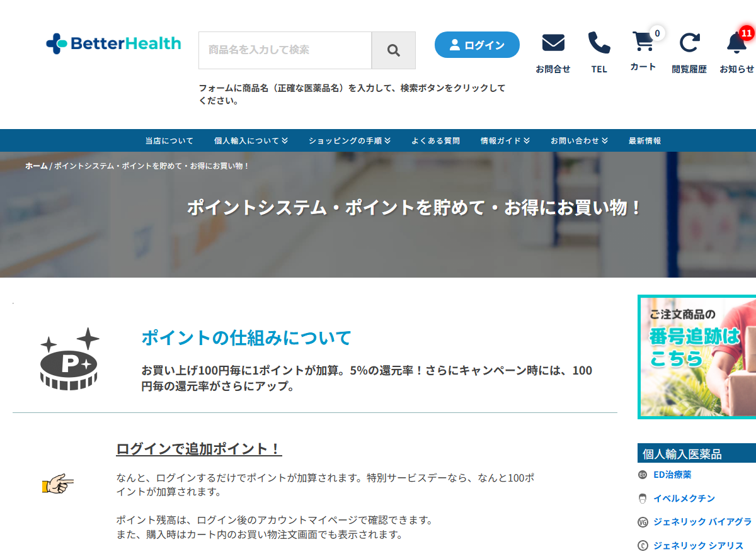Expand 個人輸入について dropdown menu

[x=251, y=141]
